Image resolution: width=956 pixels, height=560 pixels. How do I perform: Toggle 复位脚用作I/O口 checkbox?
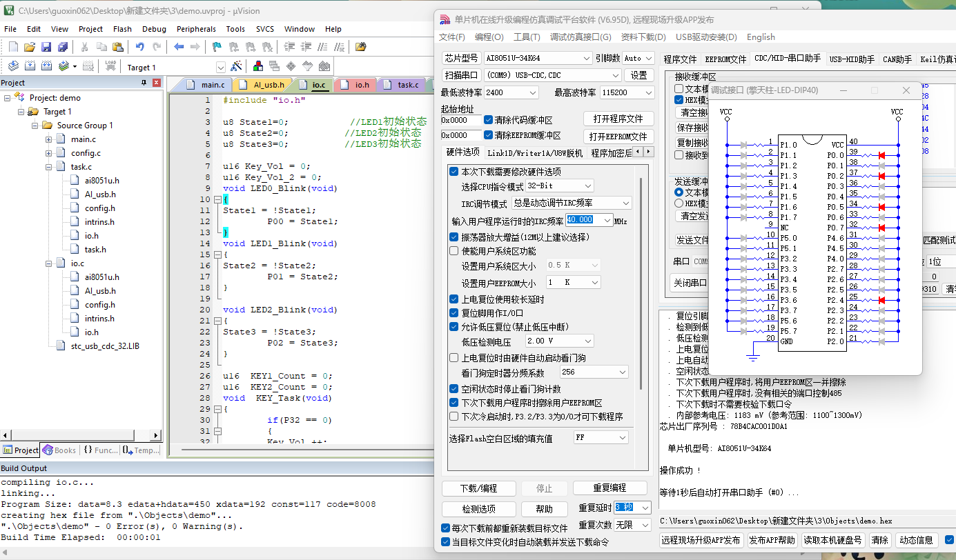(x=453, y=313)
